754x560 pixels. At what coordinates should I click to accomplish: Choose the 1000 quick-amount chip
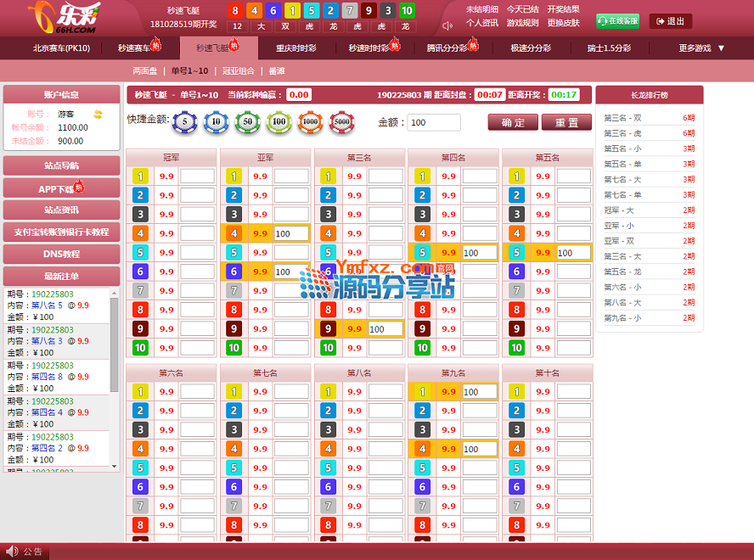coord(310,122)
